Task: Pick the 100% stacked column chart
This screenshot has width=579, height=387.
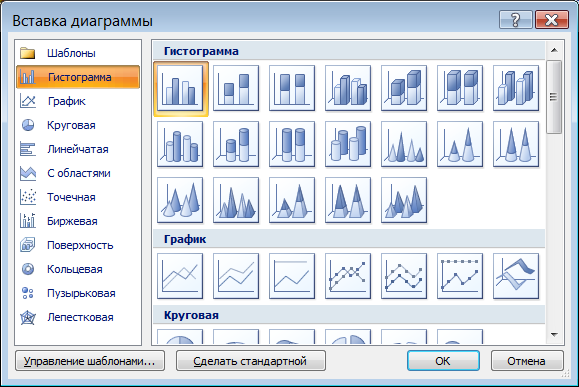Action: tap(292, 88)
